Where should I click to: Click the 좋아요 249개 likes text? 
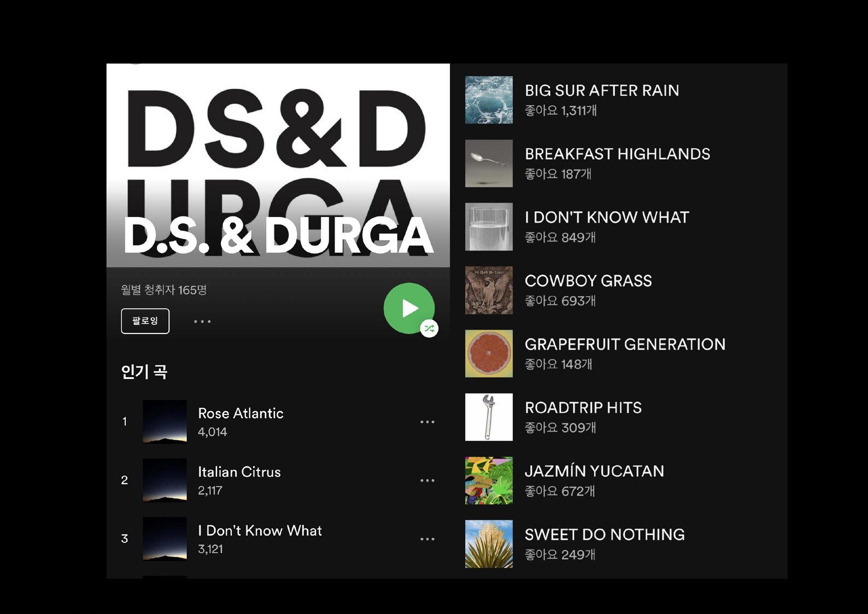[x=560, y=554]
